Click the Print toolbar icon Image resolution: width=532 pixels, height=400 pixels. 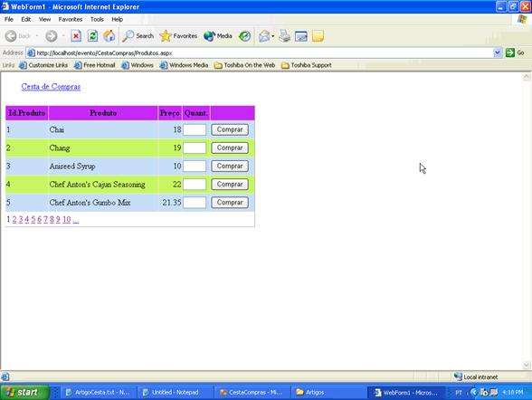coord(285,35)
